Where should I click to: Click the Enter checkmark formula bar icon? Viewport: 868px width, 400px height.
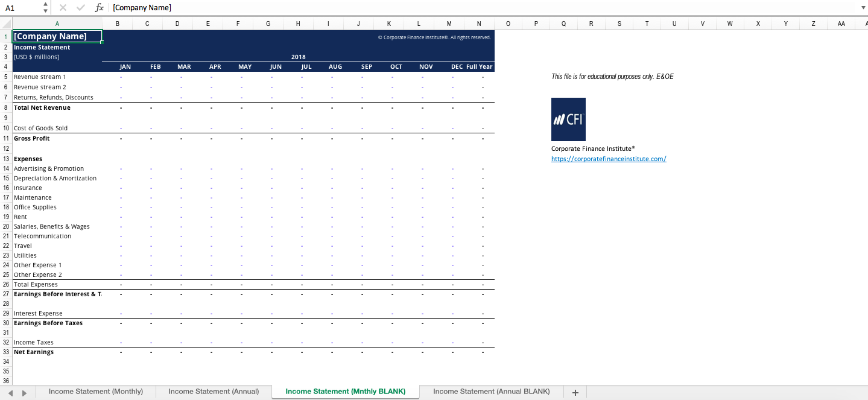pyautogui.click(x=81, y=8)
